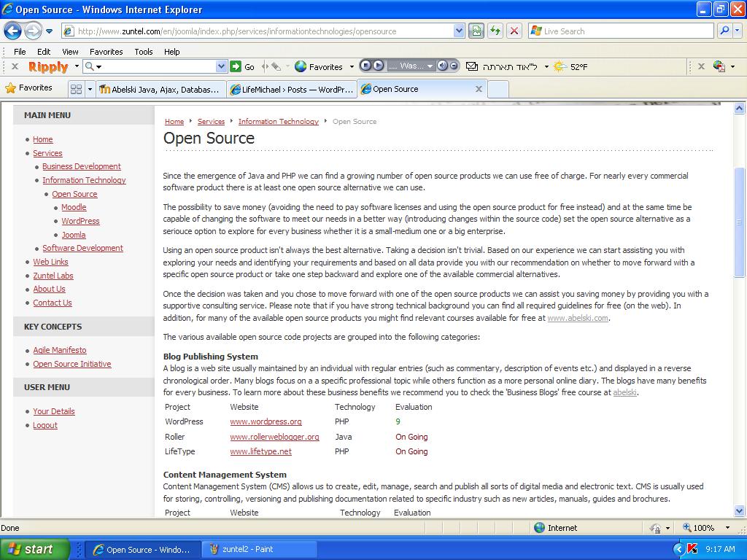Go back using the browser Back arrow
Viewport: 747px width, 560px height.
point(13,31)
